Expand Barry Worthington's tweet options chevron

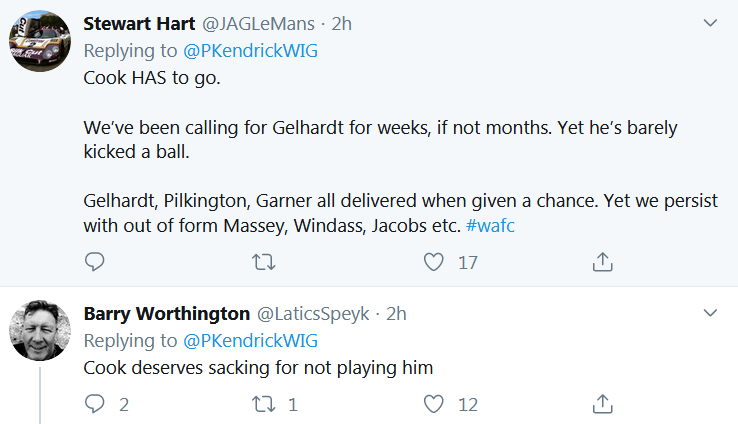coord(711,313)
